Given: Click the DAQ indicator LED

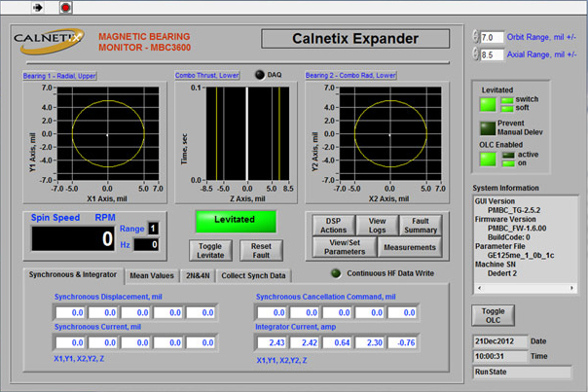Looking at the screenshot, I should pyautogui.click(x=259, y=75).
